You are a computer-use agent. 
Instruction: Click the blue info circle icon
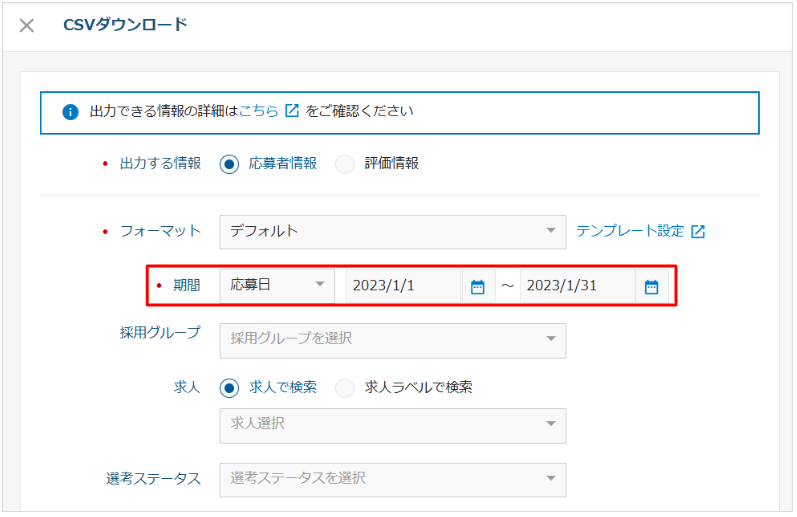[70, 112]
